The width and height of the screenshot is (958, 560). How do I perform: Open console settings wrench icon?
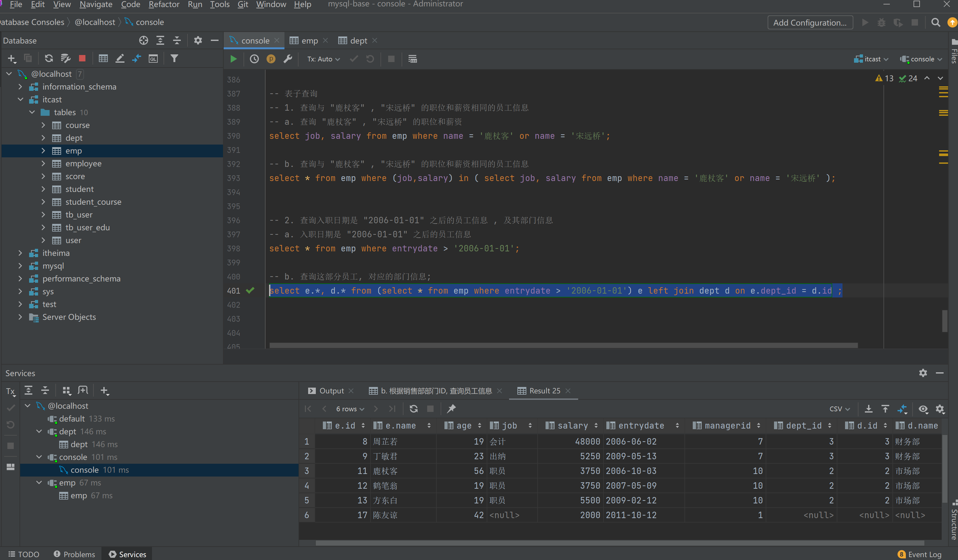coord(288,59)
